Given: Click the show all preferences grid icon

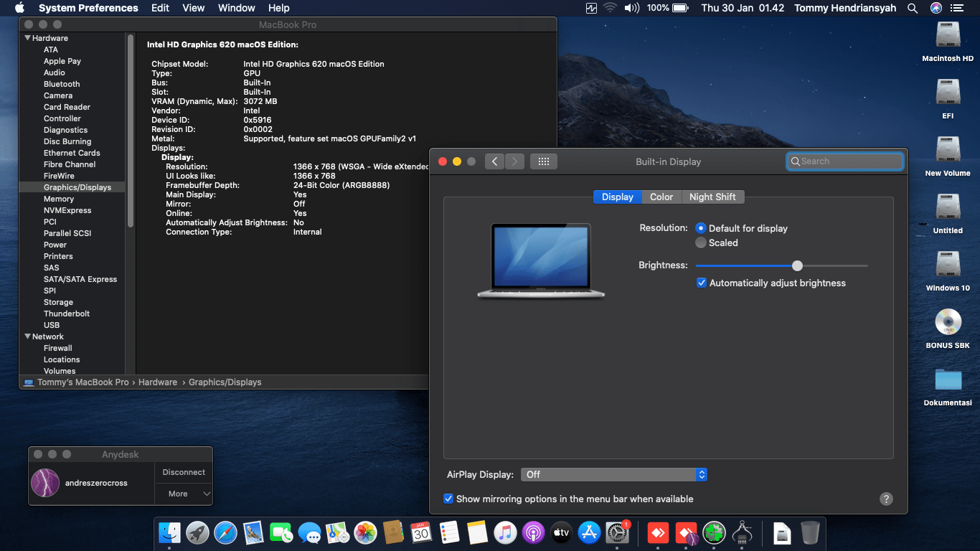Looking at the screenshot, I should click(x=543, y=161).
